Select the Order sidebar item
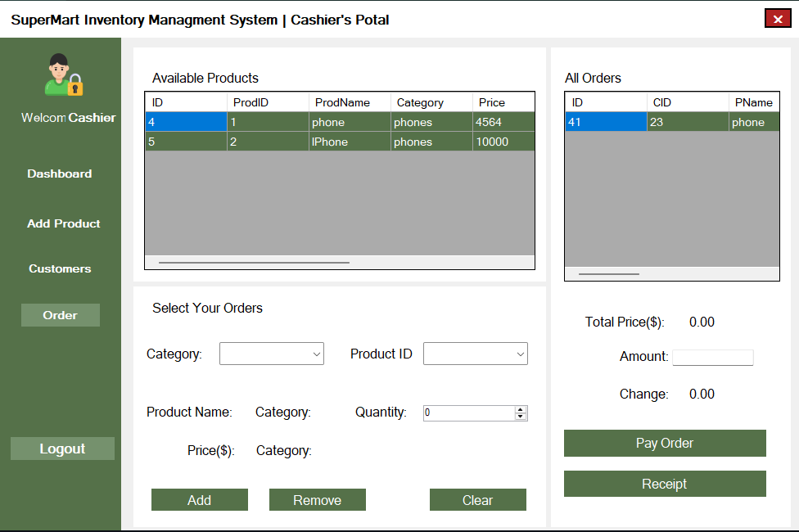 tap(60, 315)
